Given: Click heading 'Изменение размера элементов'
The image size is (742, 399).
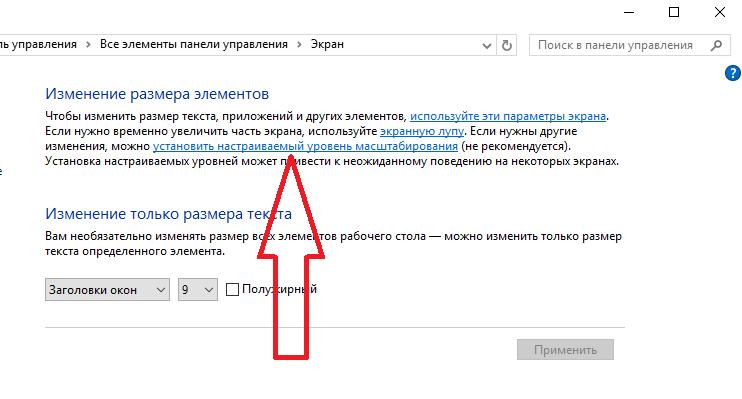Looking at the screenshot, I should [157, 94].
